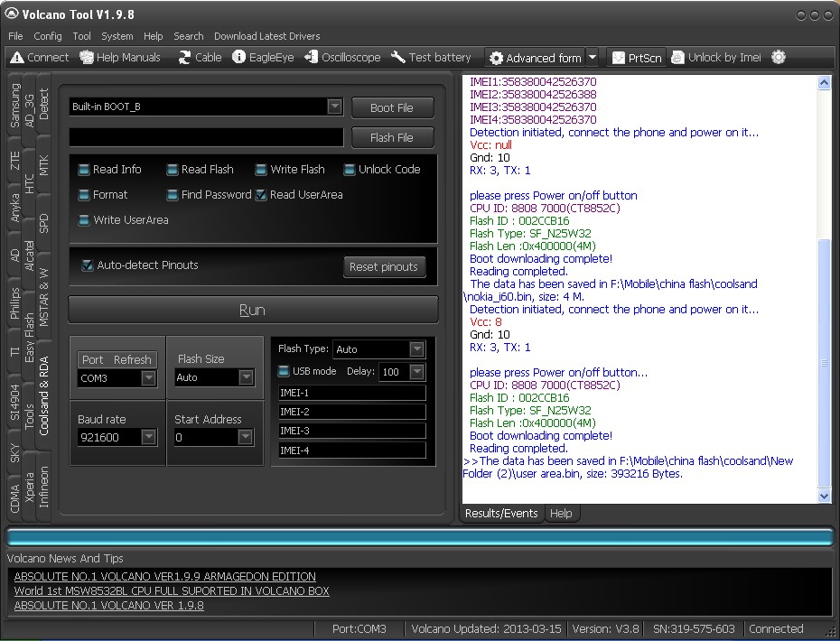Click the IMEI-4 input field
The height and width of the screenshot is (641, 840).
pos(352,451)
